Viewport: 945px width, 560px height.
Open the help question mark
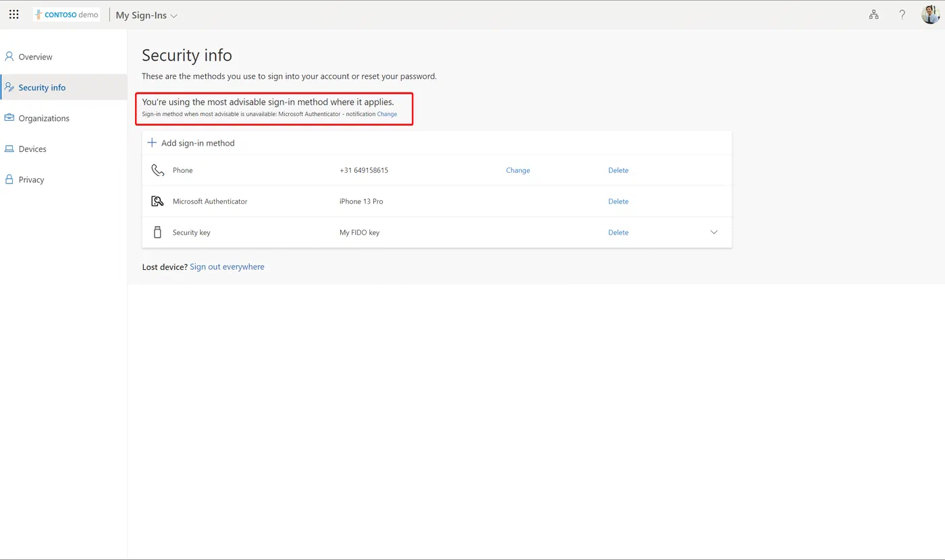click(x=902, y=14)
